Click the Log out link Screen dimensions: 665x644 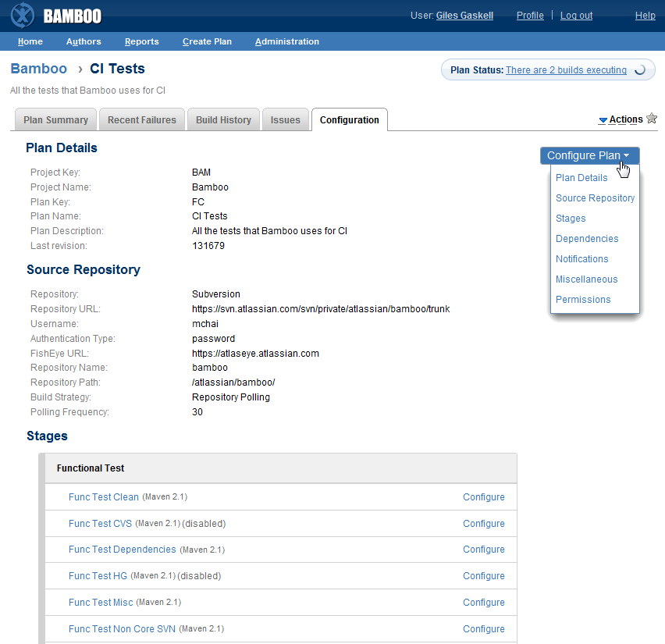[576, 16]
